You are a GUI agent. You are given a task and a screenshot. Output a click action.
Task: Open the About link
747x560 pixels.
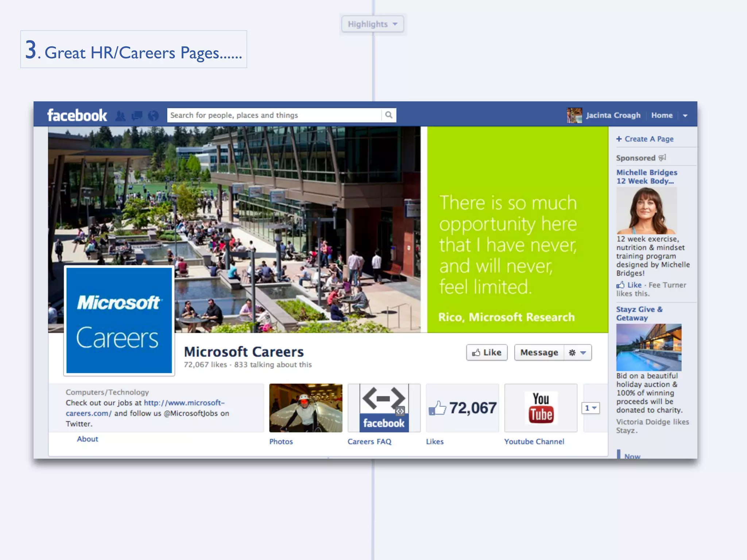(x=88, y=439)
